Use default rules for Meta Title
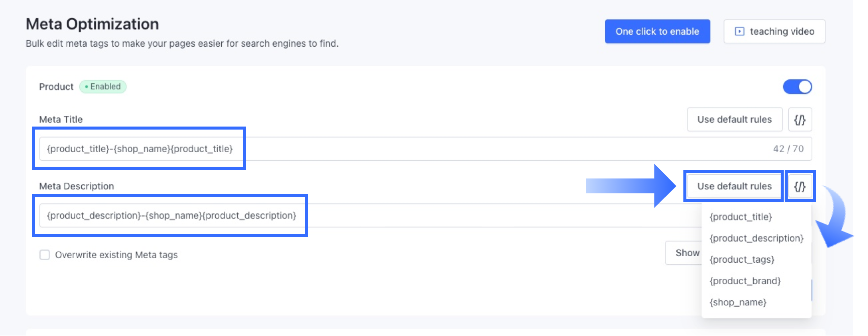Viewport: 868px width, 336px height. point(734,120)
